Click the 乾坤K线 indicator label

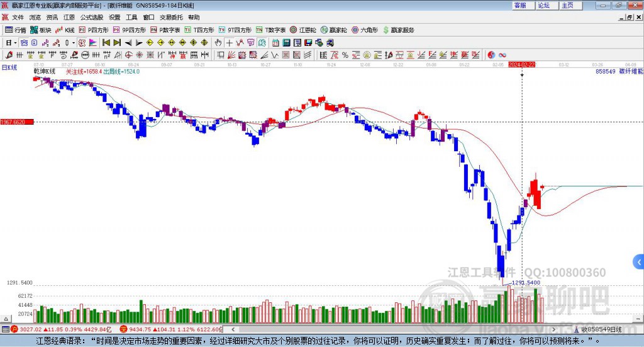(45, 72)
